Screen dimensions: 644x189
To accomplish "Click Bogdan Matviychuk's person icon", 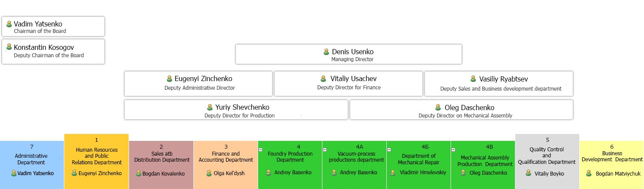I will pos(589,173).
